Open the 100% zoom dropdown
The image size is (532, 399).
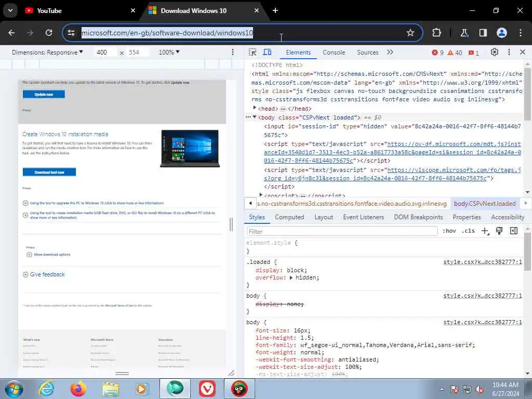169,52
